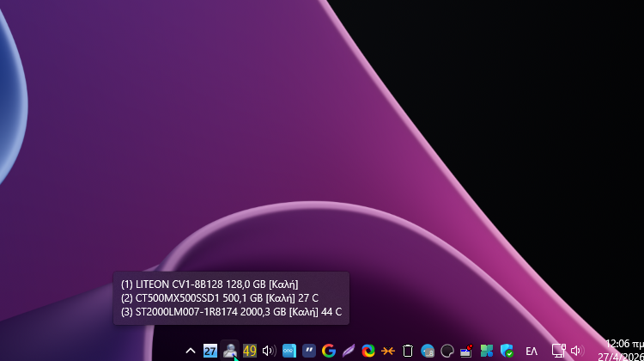
Task: Open the dark circular ring tray icon
Action: (x=447, y=351)
